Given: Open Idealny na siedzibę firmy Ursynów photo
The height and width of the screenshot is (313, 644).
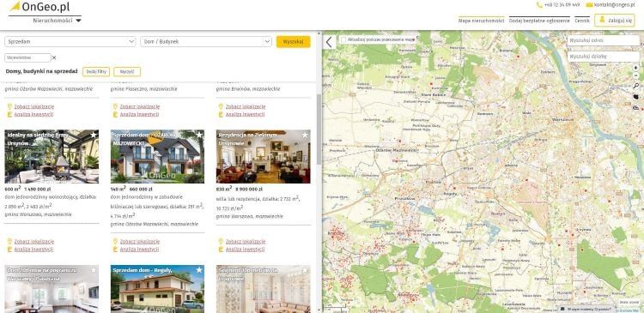Looking at the screenshot, I should 52,157.
